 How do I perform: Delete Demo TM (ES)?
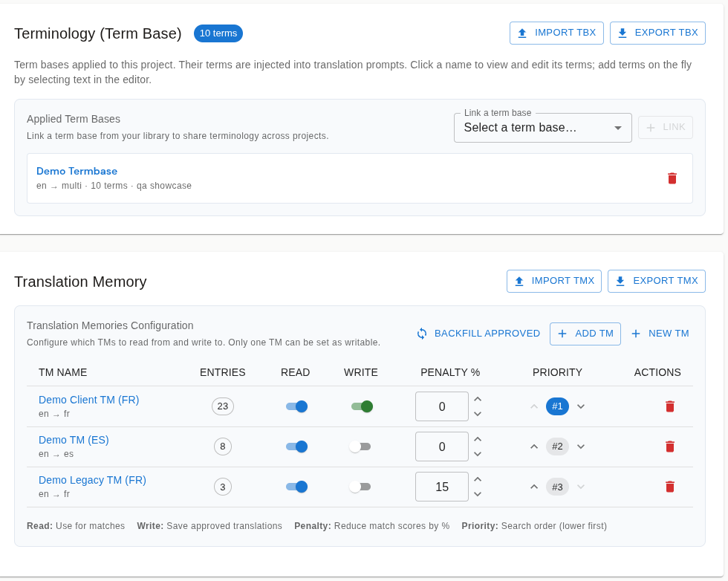(x=669, y=447)
